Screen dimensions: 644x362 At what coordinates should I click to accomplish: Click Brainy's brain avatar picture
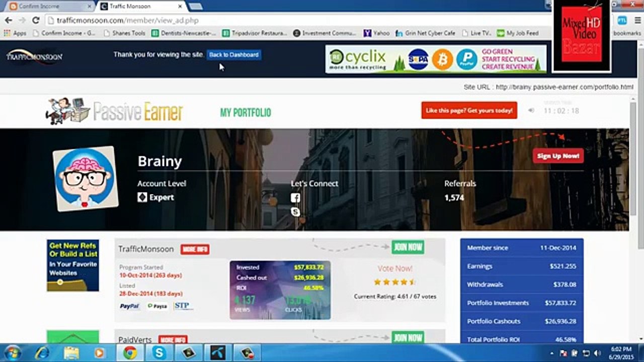pyautogui.click(x=86, y=178)
